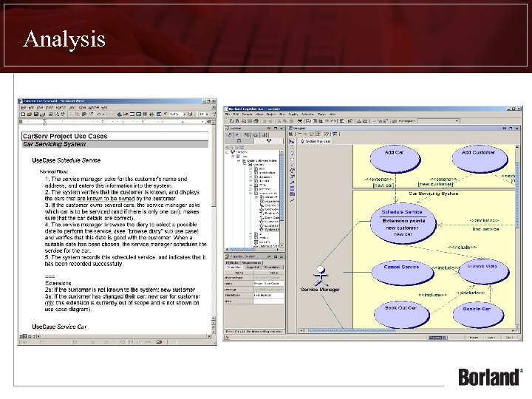Click the Inspector panel title icon
Screen dimensions: 532x399
228,256
